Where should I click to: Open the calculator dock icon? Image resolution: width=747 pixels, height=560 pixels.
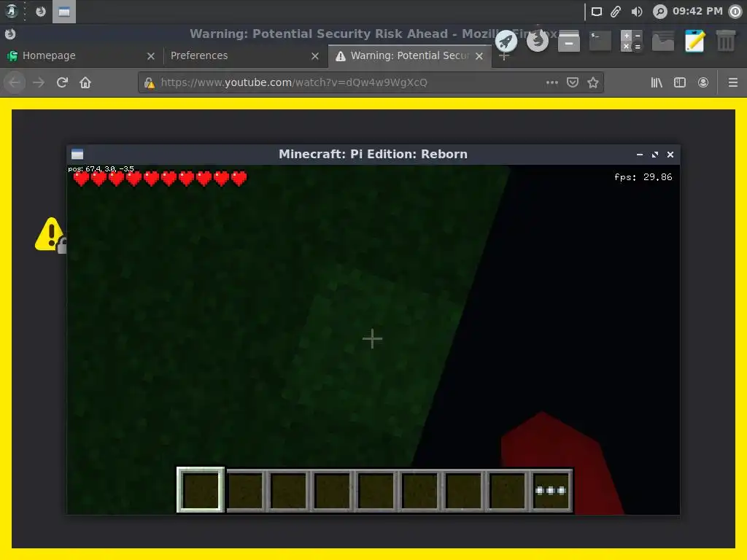632,41
